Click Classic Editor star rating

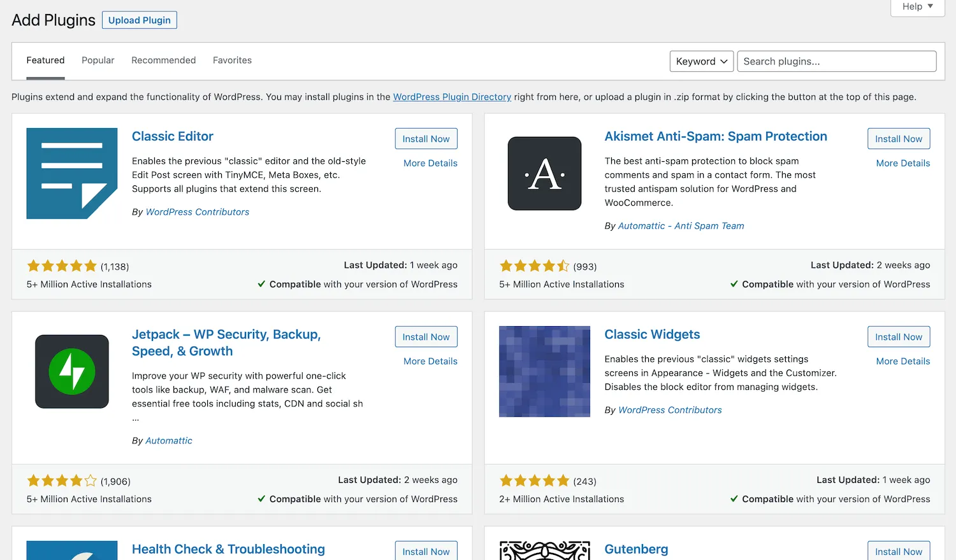(62, 266)
